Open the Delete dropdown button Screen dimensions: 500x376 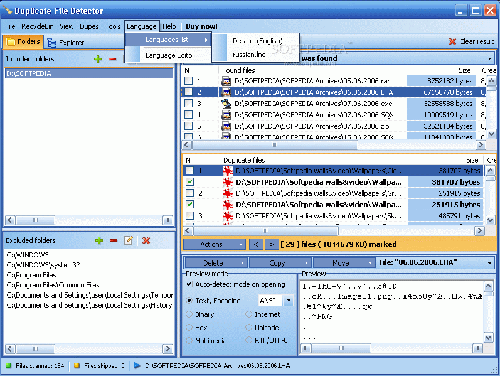pyautogui.click(x=216, y=263)
